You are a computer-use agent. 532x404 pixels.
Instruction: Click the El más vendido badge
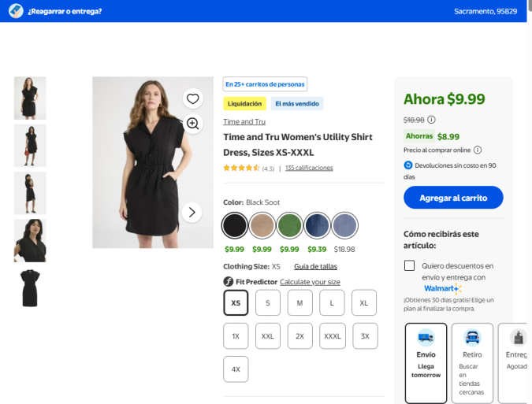[x=297, y=104]
